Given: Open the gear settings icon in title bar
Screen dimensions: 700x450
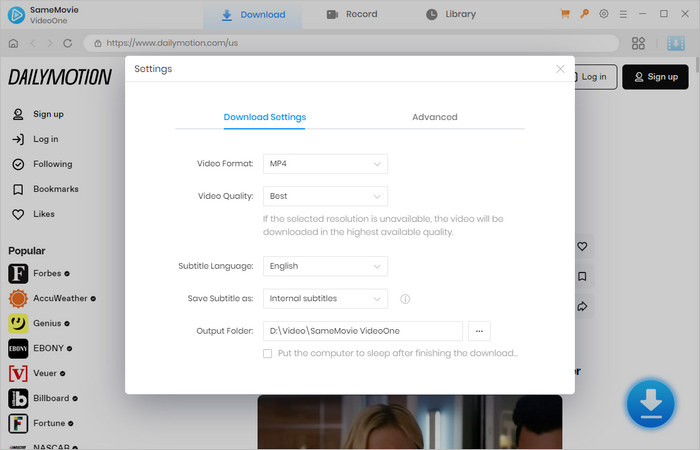Looking at the screenshot, I should pyautogui.click(x=604, y=14).
